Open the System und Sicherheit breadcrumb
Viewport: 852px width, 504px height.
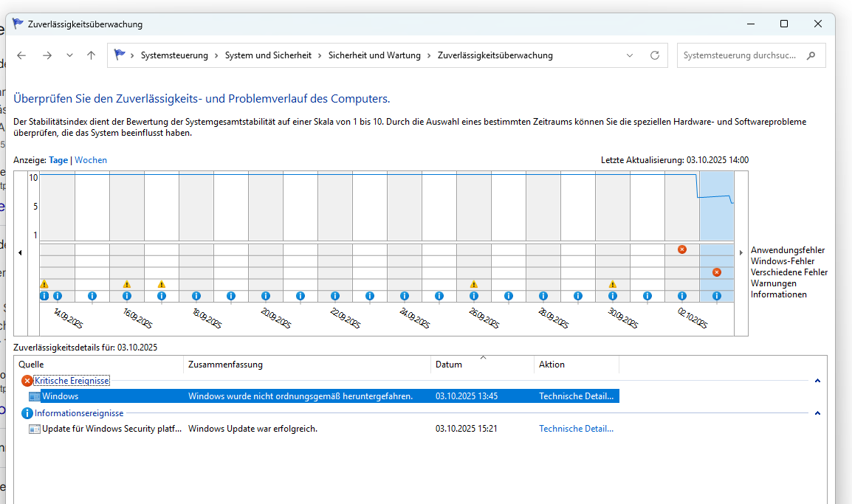(269, 55)
